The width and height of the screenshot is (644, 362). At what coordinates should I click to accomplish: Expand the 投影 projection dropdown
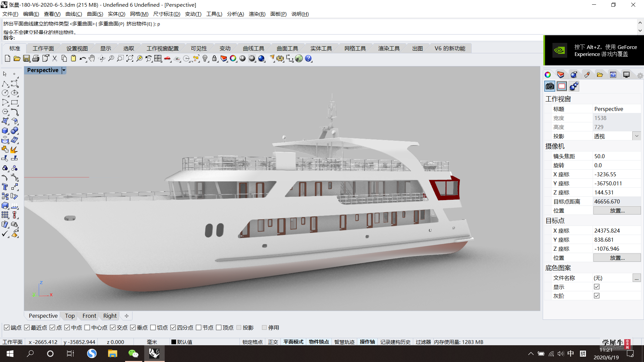(x=637, y=136)
